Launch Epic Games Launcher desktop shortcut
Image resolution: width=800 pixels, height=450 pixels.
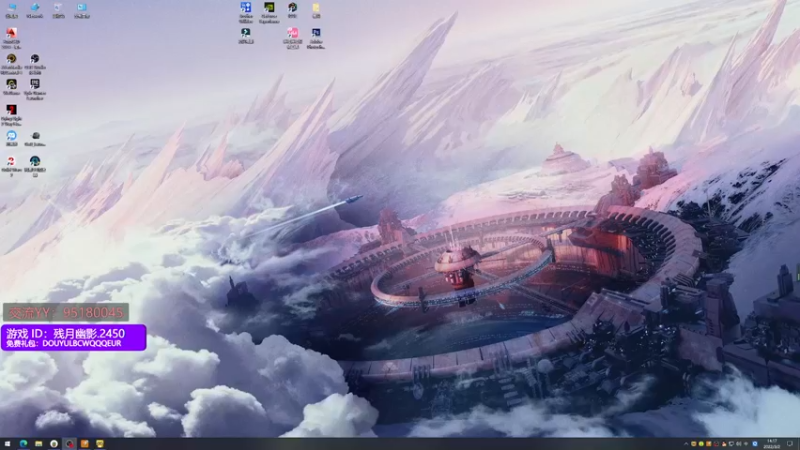point(35,89)
